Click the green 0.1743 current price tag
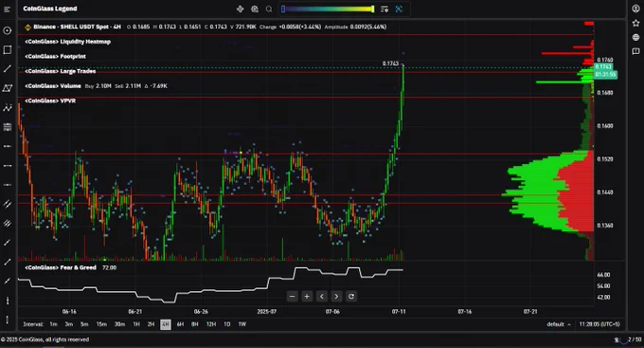The width and height of the screenshot is (644, 348). [x=603, y=66]
